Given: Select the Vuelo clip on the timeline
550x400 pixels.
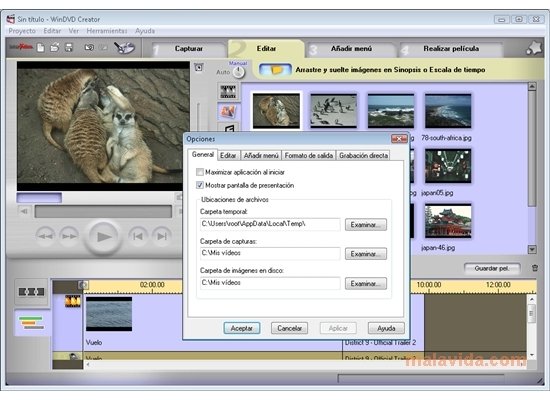Looking at the screenshot, I should click(109, 314).
